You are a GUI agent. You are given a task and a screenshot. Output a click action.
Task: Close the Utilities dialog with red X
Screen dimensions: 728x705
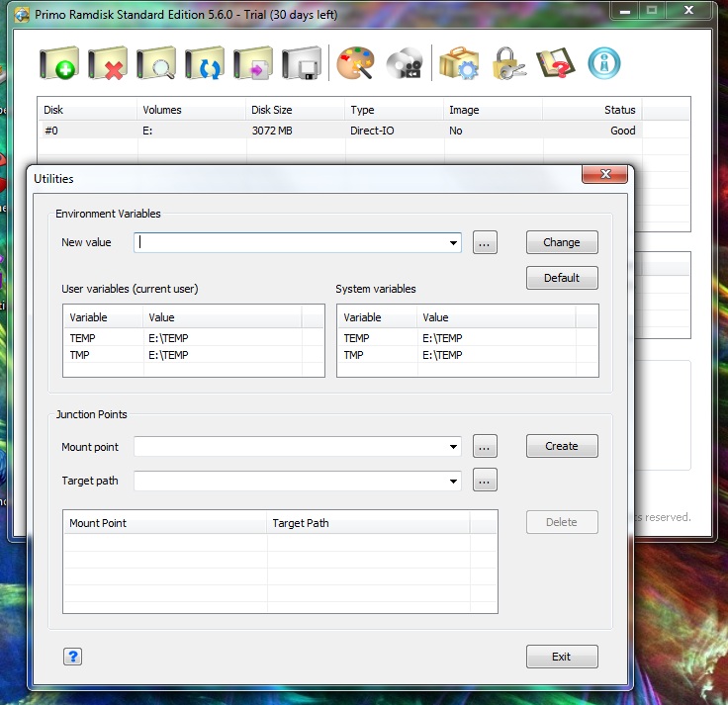pyautogui.click(x=605, y=174)
